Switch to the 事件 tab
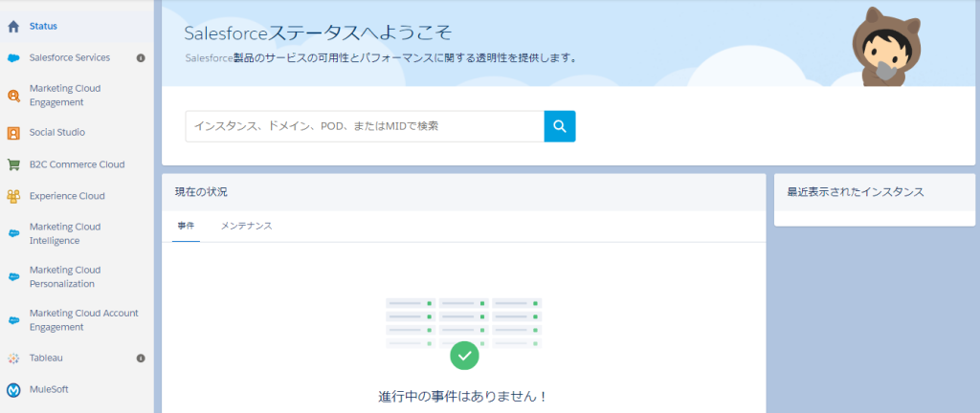Viewport: 980px width, 413px height. (186, 226)
